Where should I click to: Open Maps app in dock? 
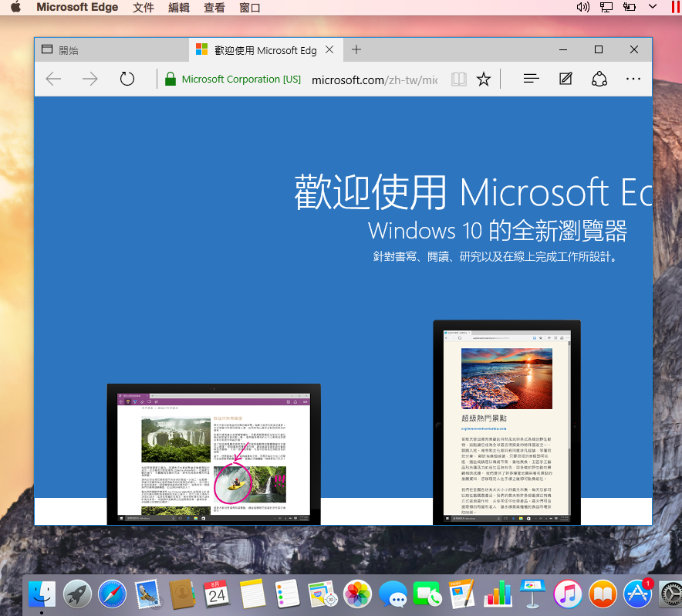pyautogui.click(x=322, y=594)
